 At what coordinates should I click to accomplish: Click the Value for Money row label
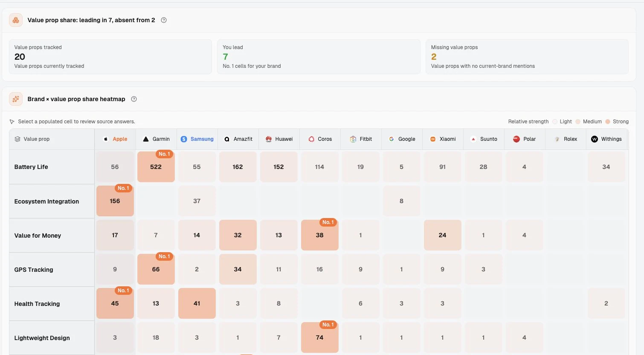(x=38, y=236)
